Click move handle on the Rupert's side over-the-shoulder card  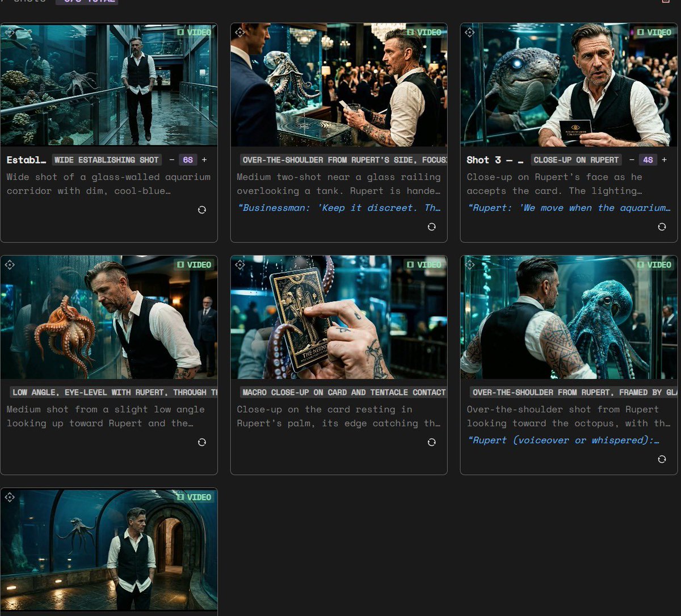239,32
